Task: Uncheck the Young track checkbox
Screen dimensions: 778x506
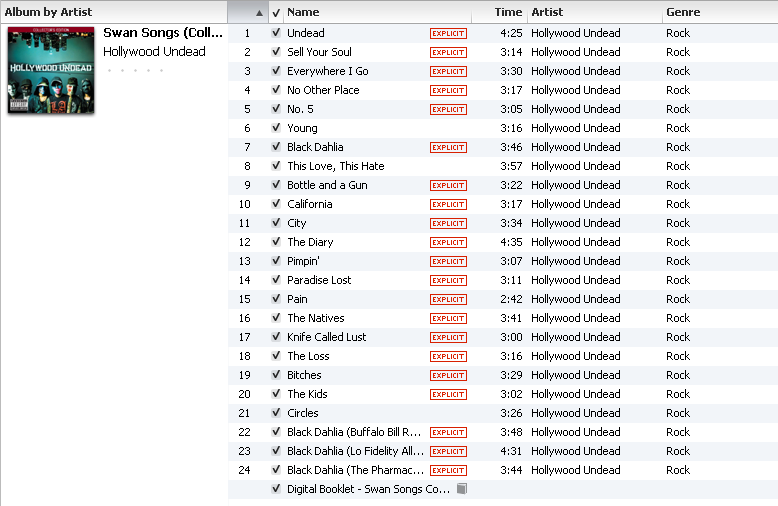Action: [276, 128]
